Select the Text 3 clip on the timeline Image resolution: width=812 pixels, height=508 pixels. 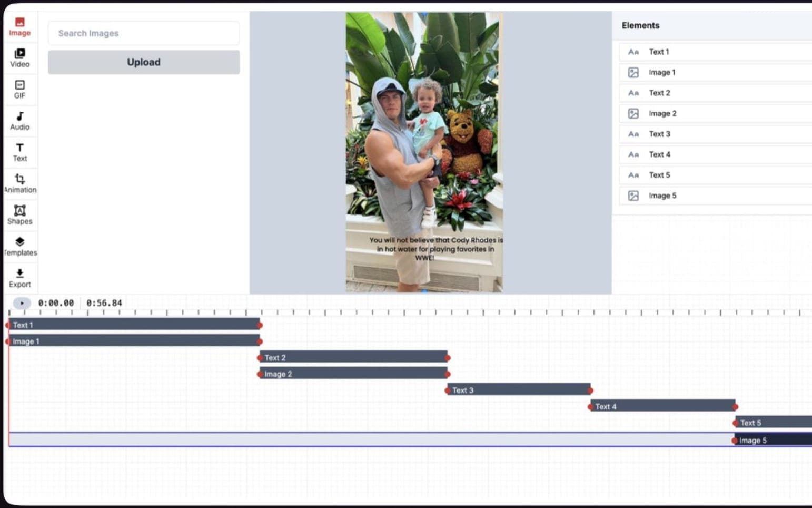point(519,390)
